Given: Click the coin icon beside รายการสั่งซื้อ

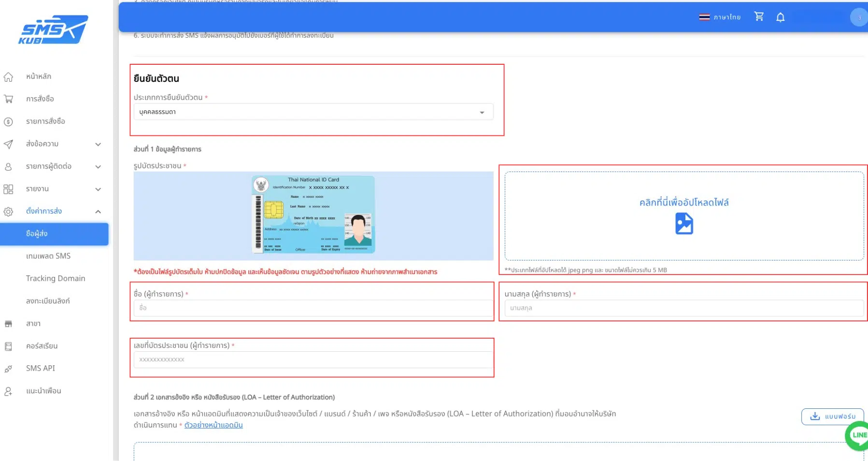Looking at the screenshot, I should (x=8, y=122).
